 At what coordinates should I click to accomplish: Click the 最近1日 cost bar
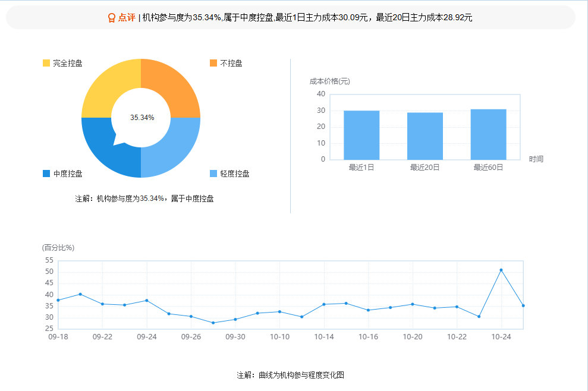361,135
